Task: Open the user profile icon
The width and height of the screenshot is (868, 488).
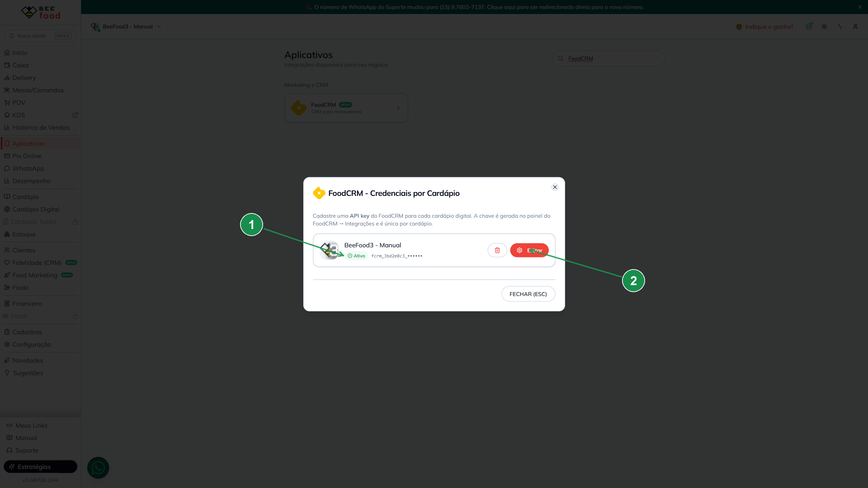Action: (x=856, y=26)
